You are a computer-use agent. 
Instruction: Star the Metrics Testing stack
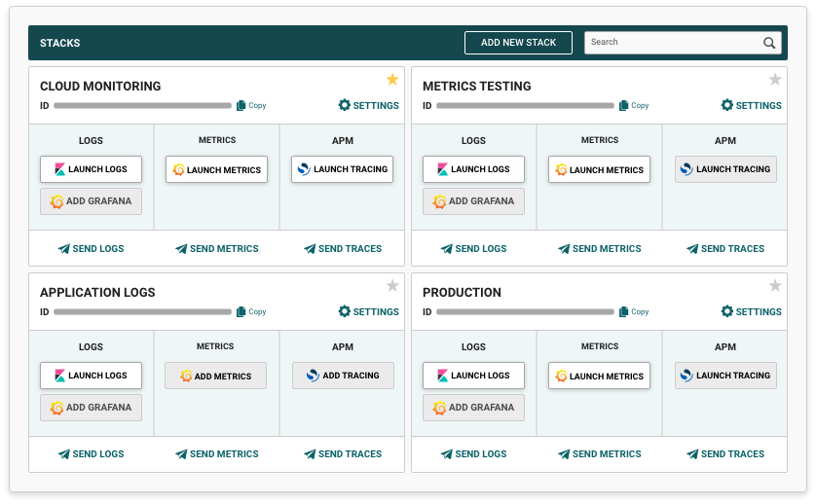tap(775, 79)
